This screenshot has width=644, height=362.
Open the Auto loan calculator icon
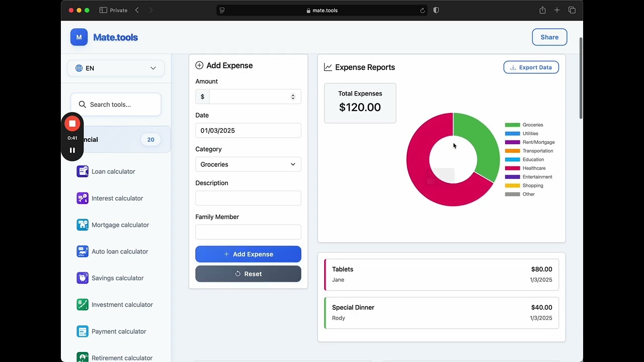tap(83, 251)
